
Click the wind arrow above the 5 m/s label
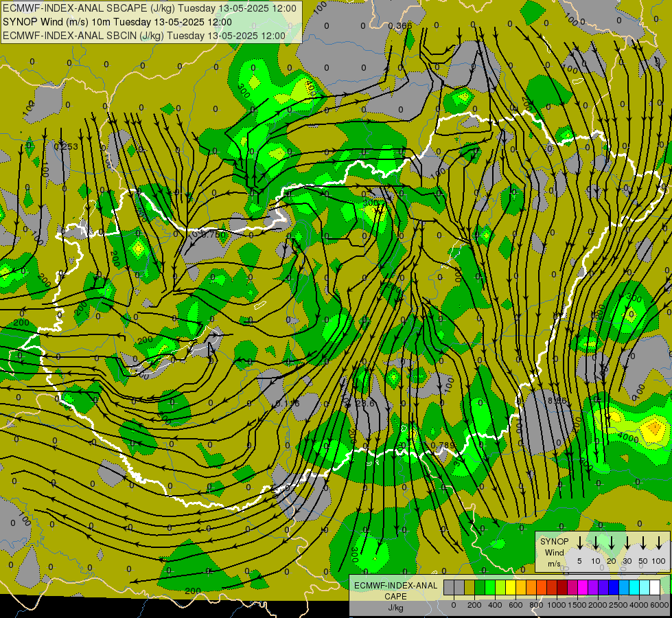[580, 542]
